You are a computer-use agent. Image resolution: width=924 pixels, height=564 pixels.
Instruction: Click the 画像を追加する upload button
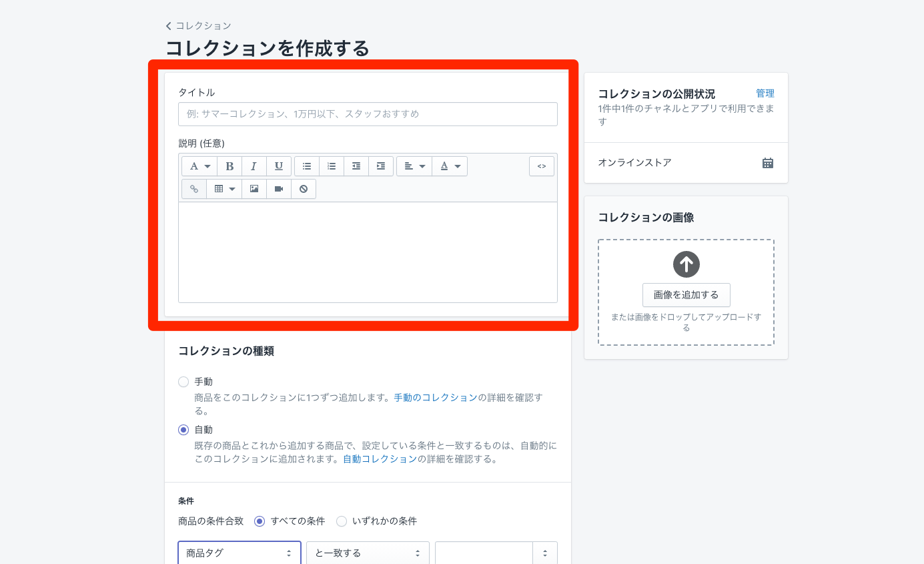[x=686, y=294]
